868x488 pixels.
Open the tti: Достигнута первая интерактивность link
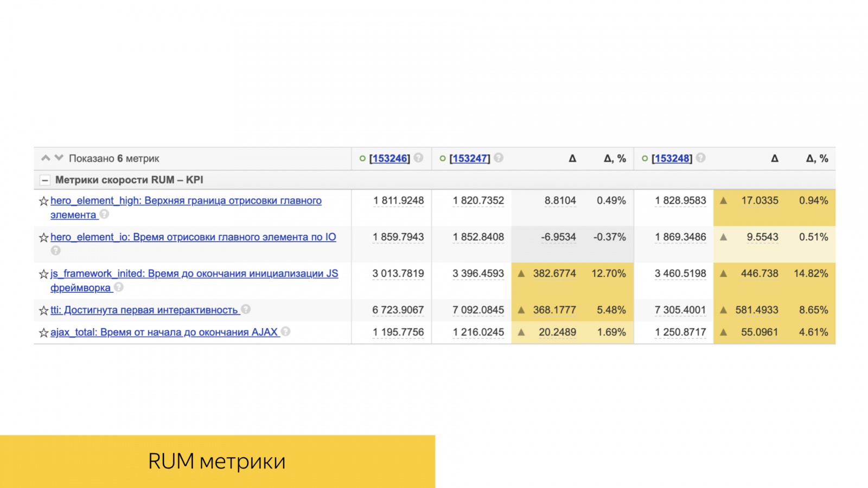(x=146, y=310)
